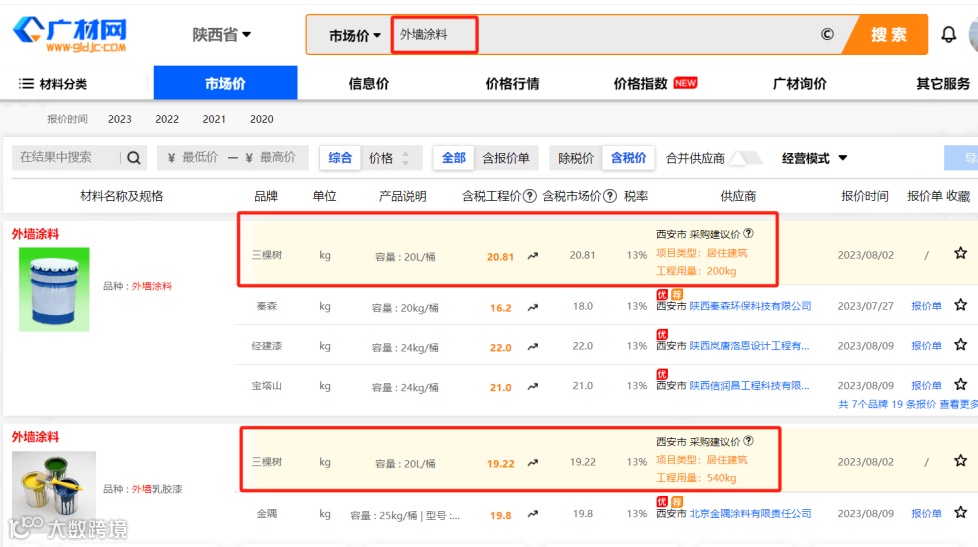Filter quotes by year 2022

click(167, 119)
